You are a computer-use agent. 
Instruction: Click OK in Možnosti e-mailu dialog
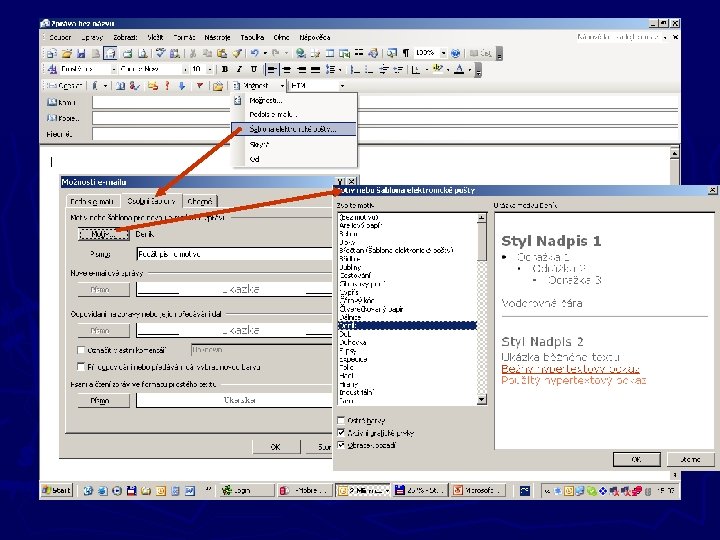276,447
